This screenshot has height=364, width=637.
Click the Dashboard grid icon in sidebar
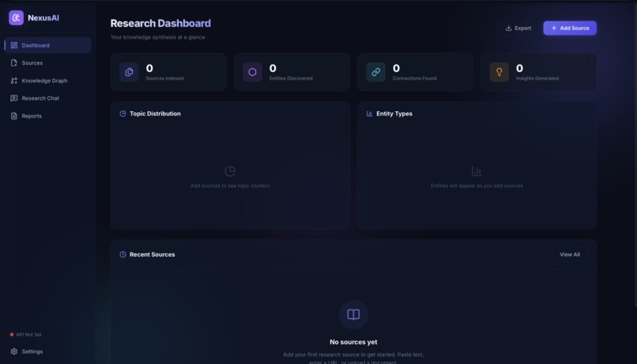pos(13,45)
